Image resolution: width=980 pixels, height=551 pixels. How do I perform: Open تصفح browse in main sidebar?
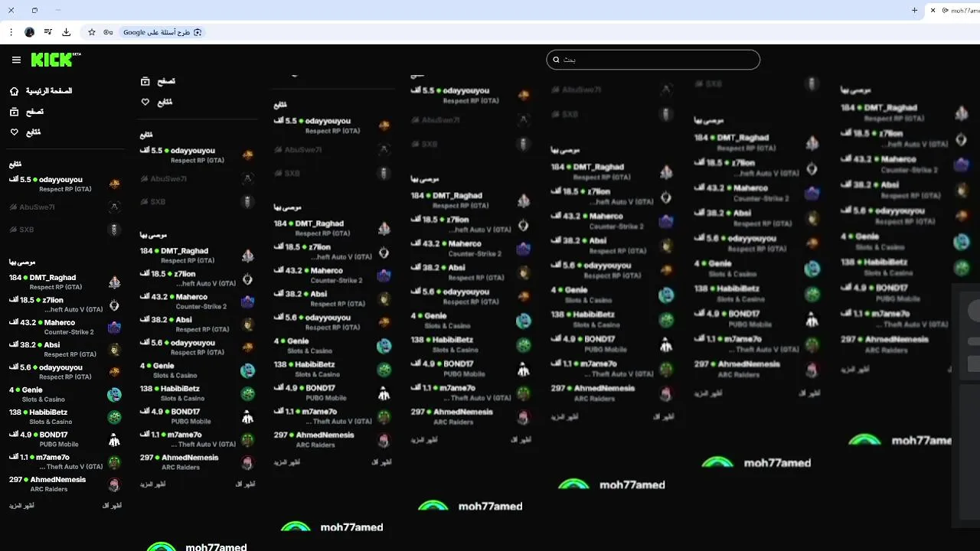(x=27, y=112)
